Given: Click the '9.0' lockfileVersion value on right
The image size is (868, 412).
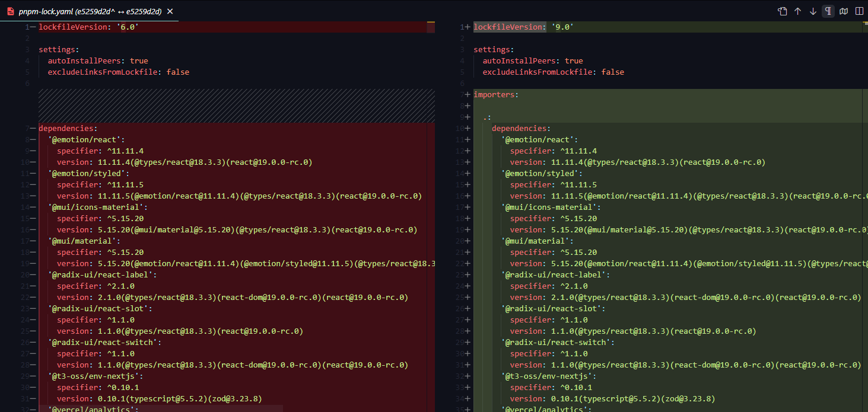Looking at the screenshot, I should click(564, 27).
